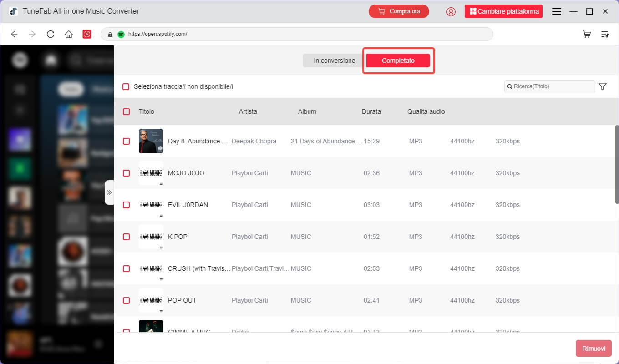Go to the home page icon
Viewport: 619px width, 364px height.
pos(69,34)
